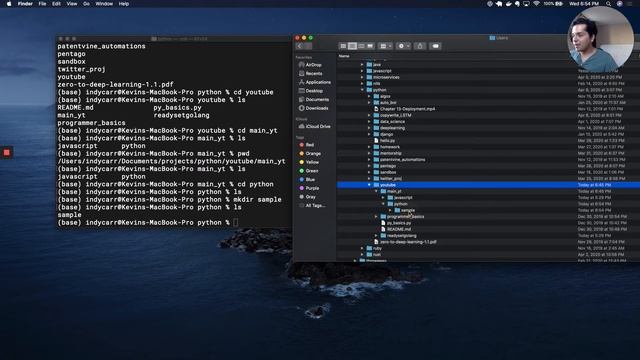
Task: Select the readysetgolang folder row
Action: click(488, 236)
